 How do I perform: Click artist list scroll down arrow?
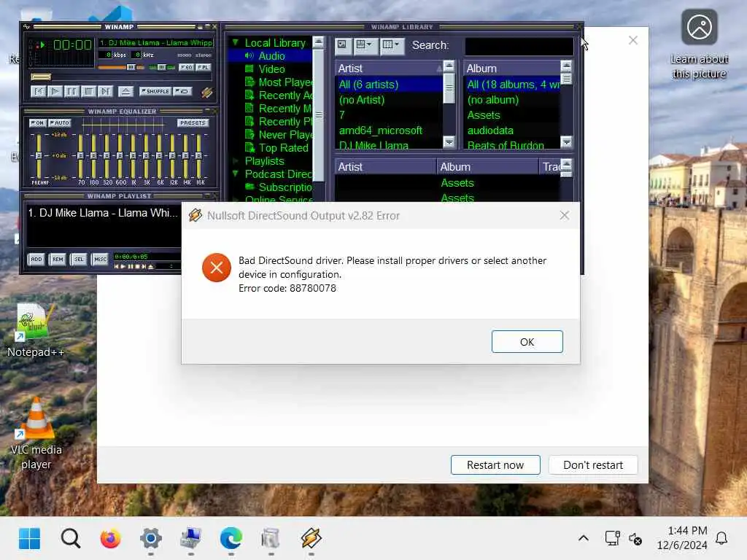(449, 142)
